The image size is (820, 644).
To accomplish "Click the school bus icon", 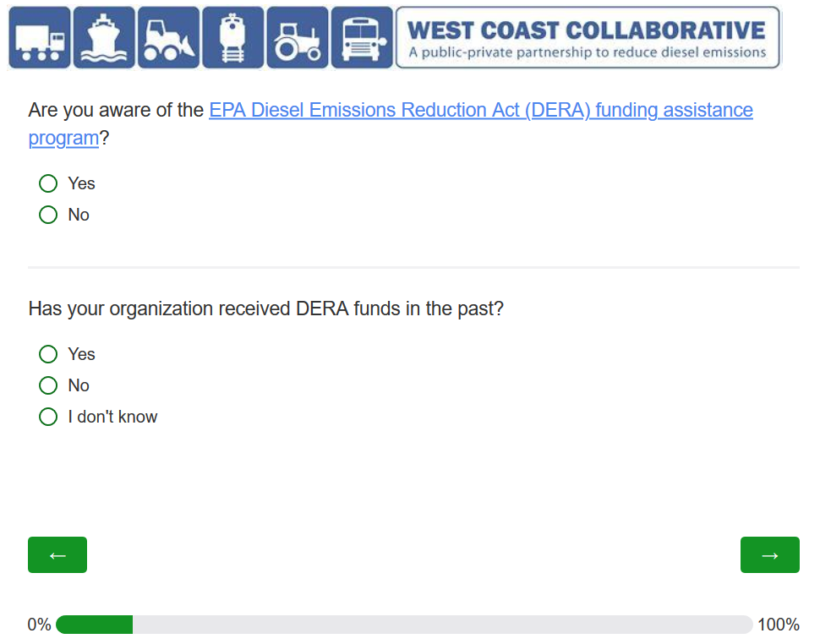I will 361,38.
